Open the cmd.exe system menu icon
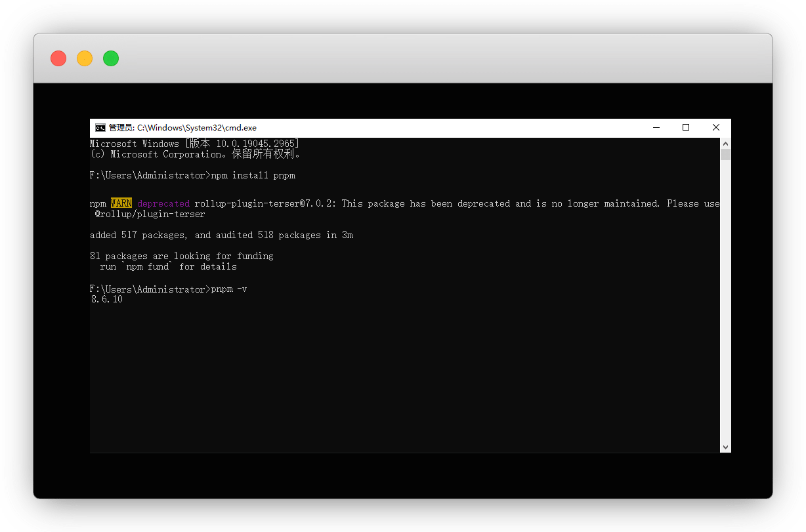Viewport: 806px width, 532px height. tap(100, 128)
